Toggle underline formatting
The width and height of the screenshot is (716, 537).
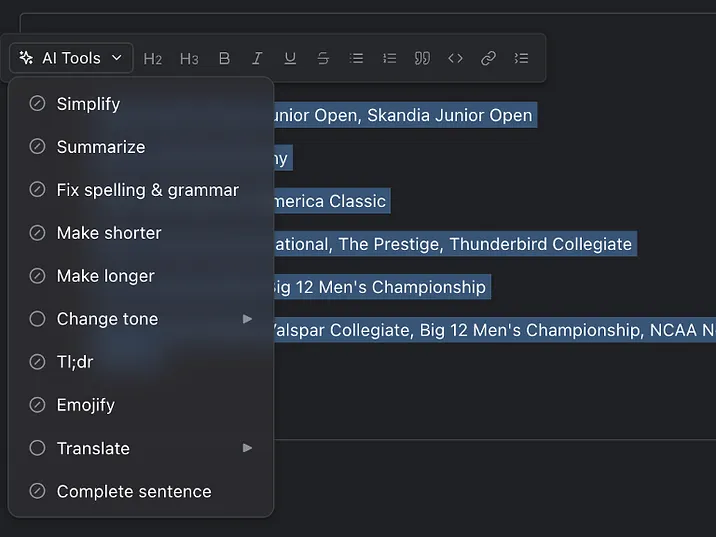(x=290, y=58)
